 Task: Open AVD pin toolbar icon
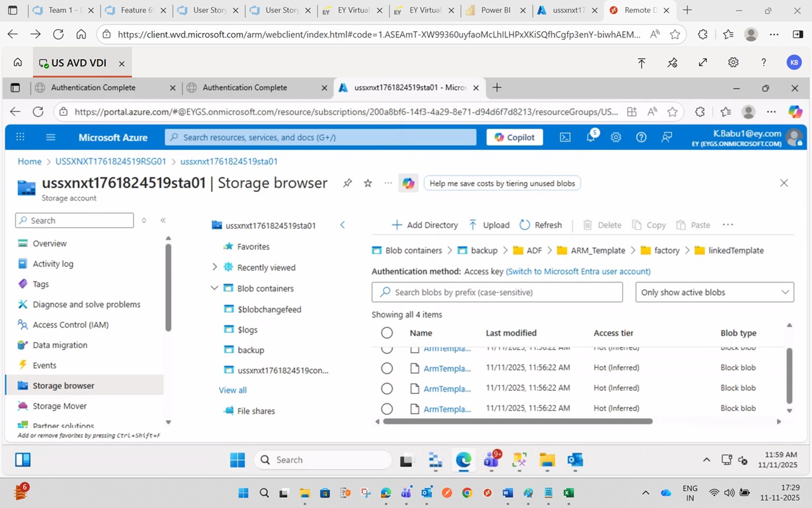click(x=672, y=62)
